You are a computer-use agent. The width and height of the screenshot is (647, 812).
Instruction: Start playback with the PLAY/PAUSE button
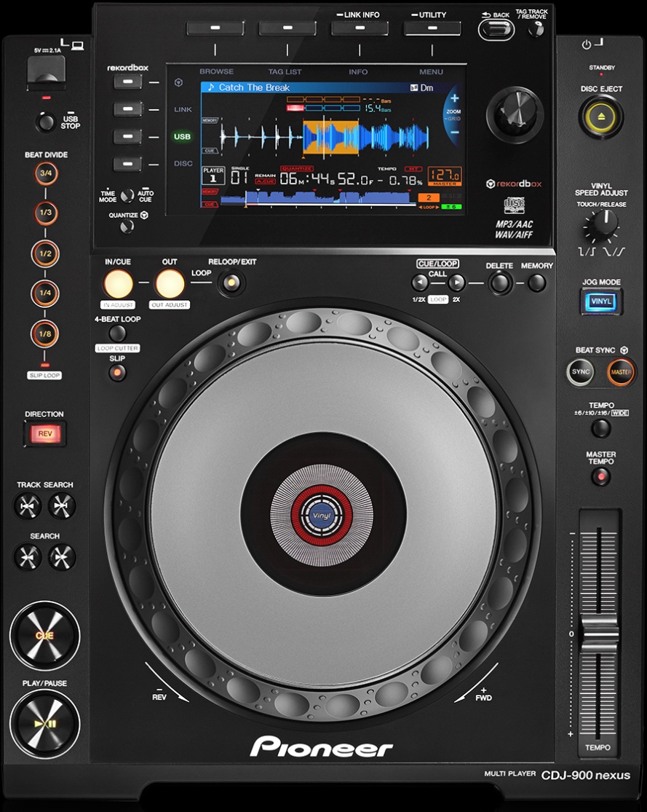[44, 723]
